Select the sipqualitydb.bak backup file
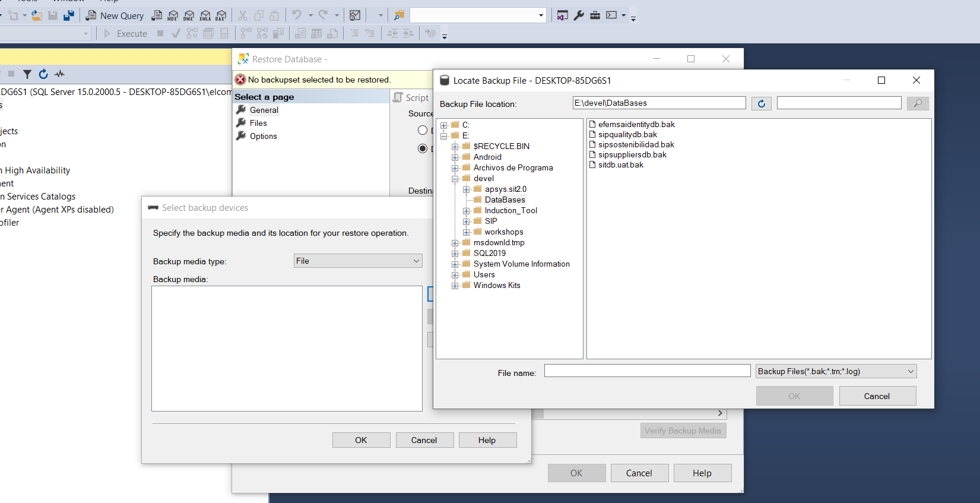The width and height of the screenshot is (980, 503). [x=627, y=135]
